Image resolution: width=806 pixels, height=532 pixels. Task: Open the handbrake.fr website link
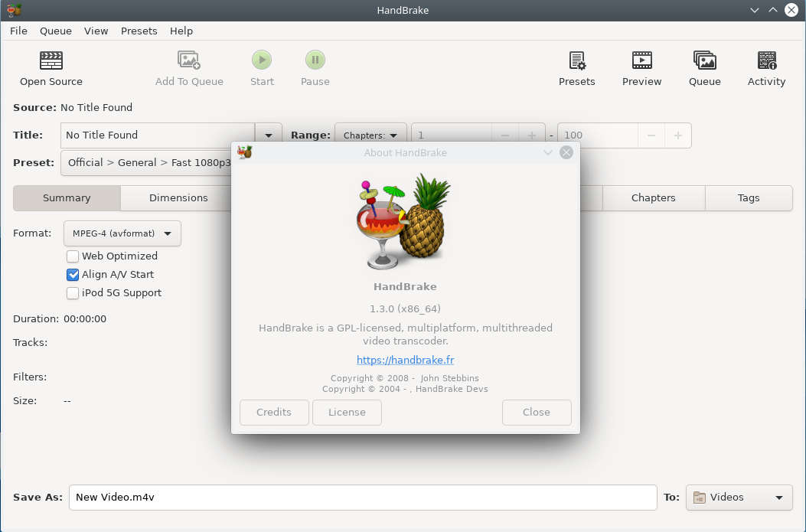[405, 360]
